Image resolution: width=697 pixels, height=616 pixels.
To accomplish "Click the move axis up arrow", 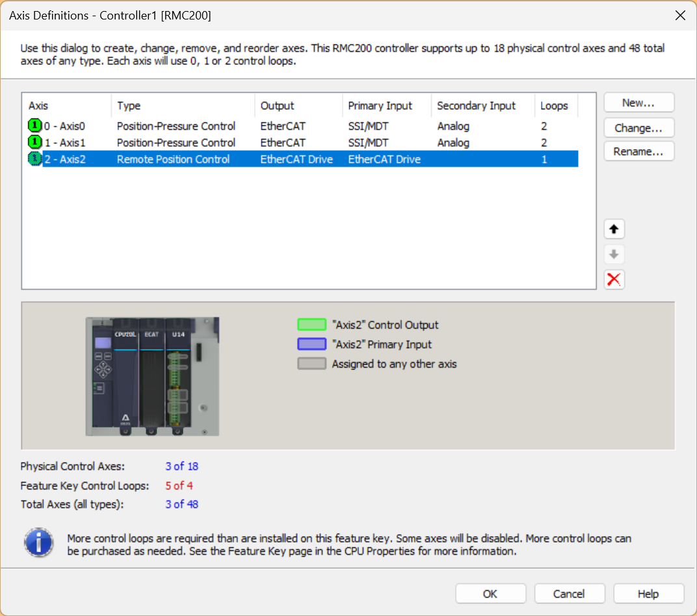I will (x=614, y=229).
